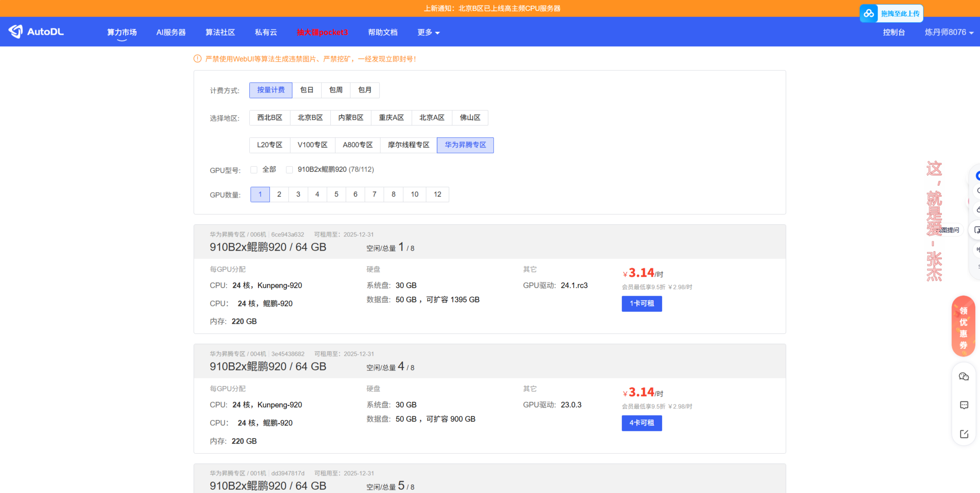Click the warning notice icon

tap(198, 59)
